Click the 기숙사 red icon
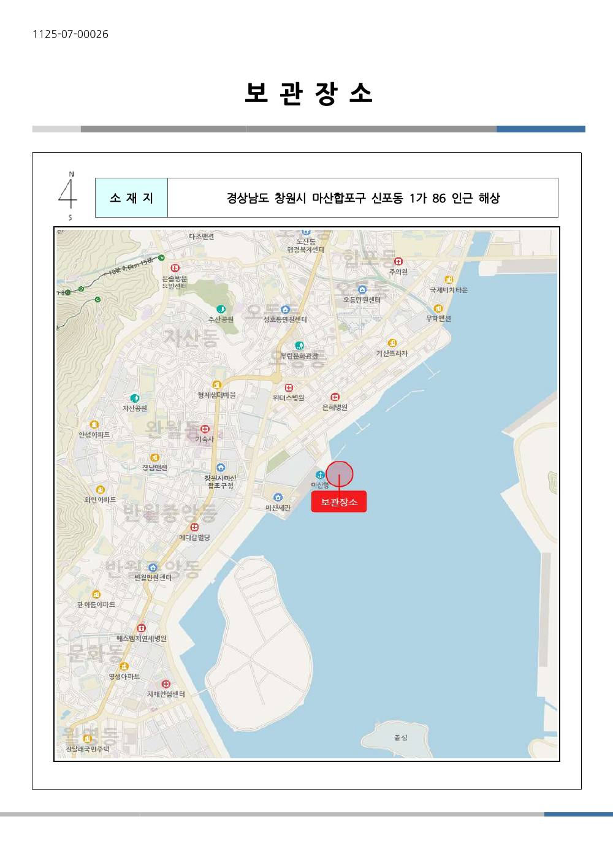This screenshot has height=868, width=613. [205, 429]
